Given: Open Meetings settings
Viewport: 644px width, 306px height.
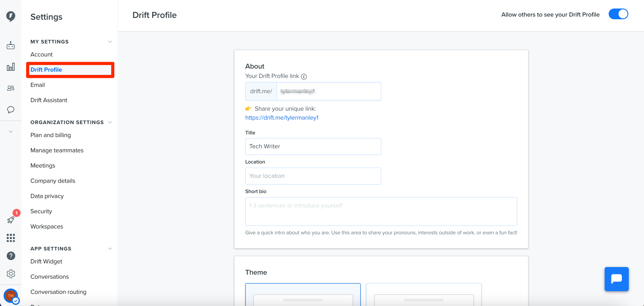Looking at the screenshot, I should [43, 166].
